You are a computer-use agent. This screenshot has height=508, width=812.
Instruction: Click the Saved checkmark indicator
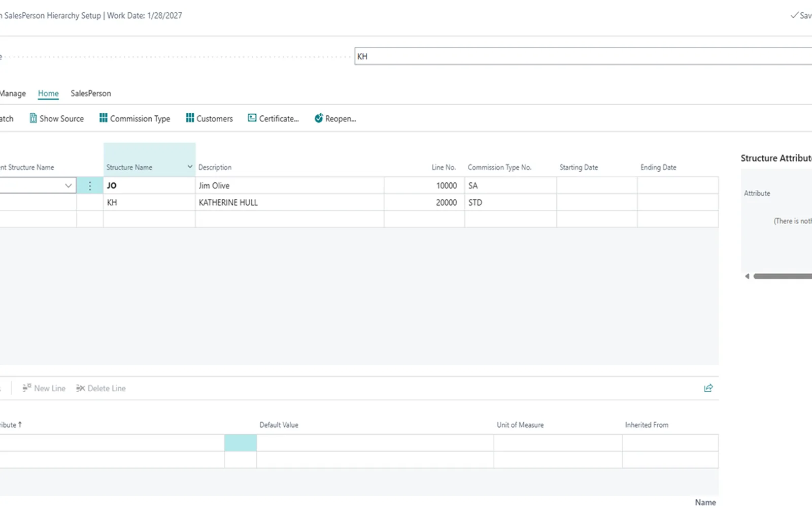tap(794, 15)
